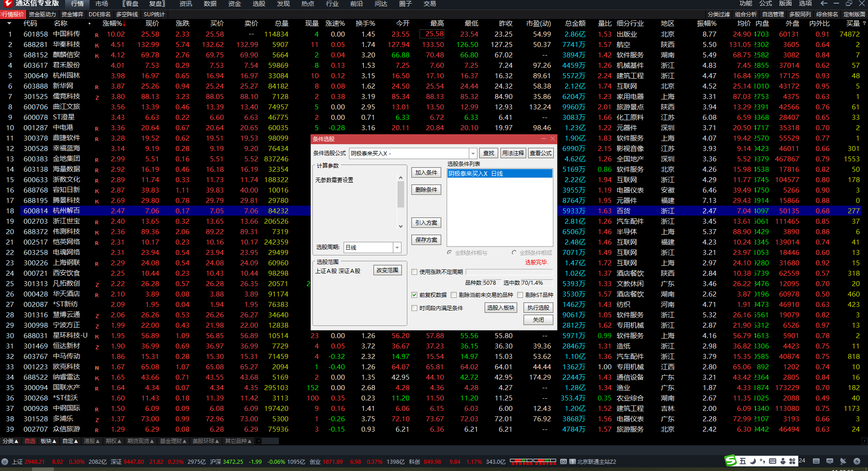Click the 计算参数 vertical scrollbar thumb

coord(401,194)
